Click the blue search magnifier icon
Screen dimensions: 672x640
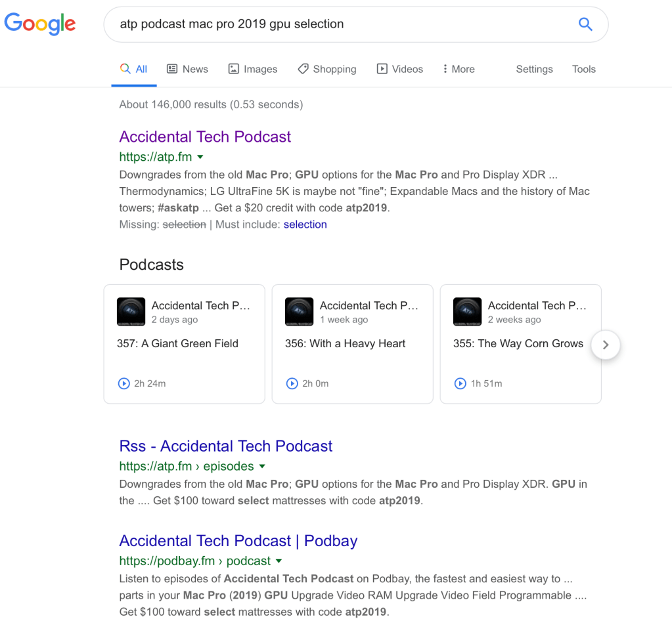[x=585, y=24]
